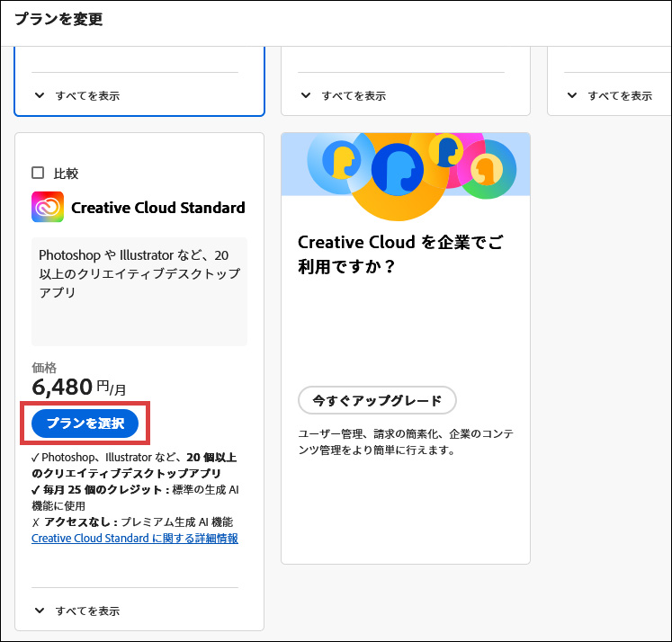The image size is (672, 642).
Task: Expand すべてを表示 under Creative Cloud Standard
Action: 77,611
